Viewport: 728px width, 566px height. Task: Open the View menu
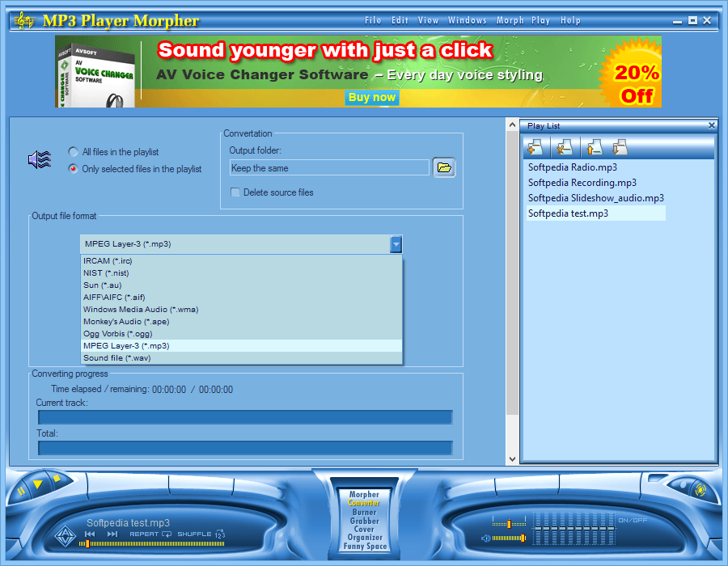428,20
